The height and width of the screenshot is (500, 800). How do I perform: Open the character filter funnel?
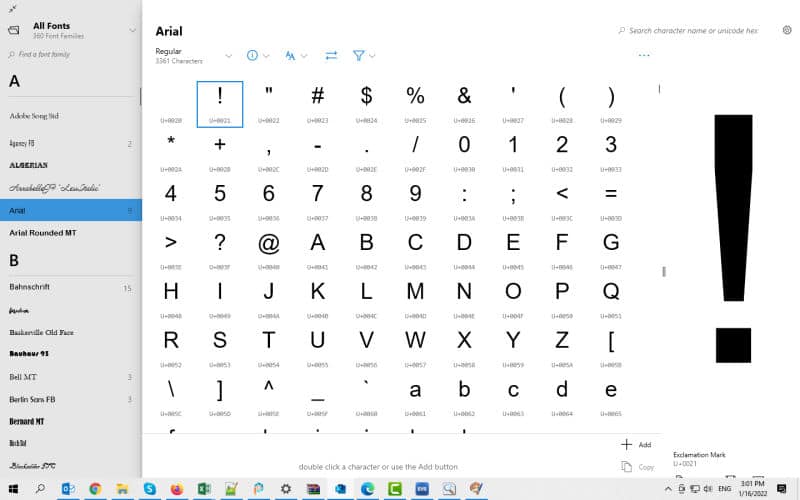[359, 55]
